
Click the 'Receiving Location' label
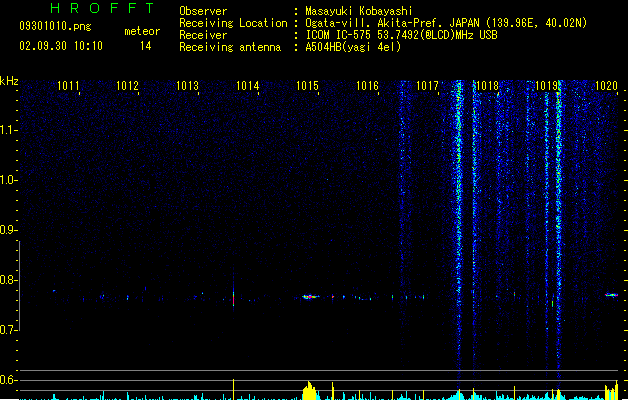[x=233, y=23]
